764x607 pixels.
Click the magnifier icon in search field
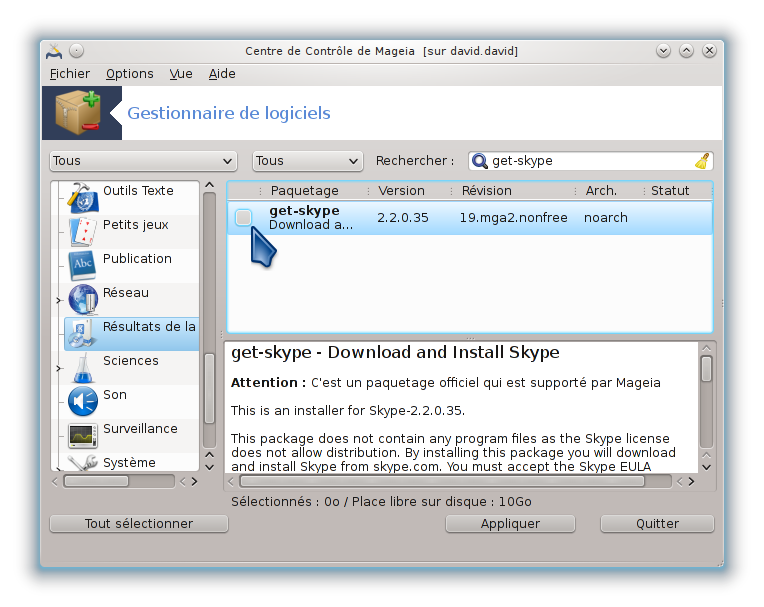coord(480,161)
